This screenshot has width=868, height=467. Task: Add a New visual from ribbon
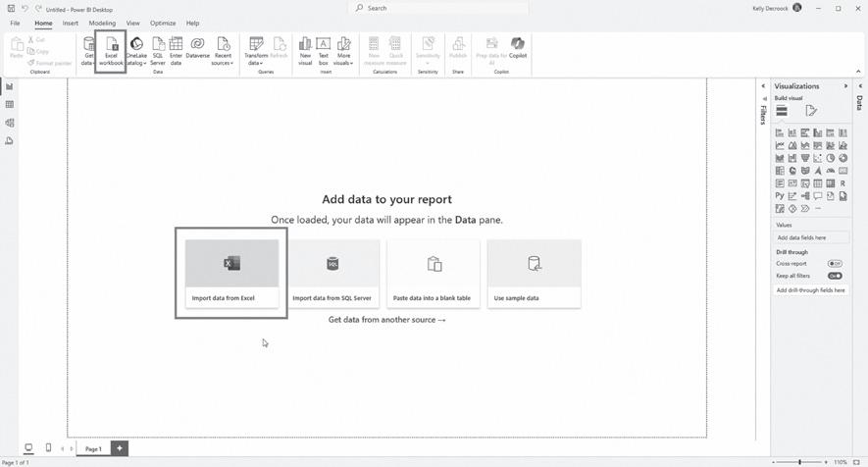305,52
